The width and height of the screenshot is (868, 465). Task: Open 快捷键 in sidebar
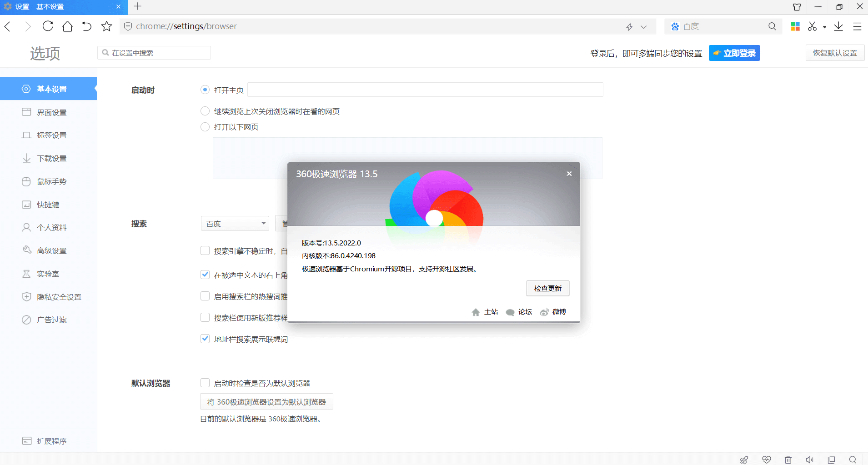(x=48, y=205)
